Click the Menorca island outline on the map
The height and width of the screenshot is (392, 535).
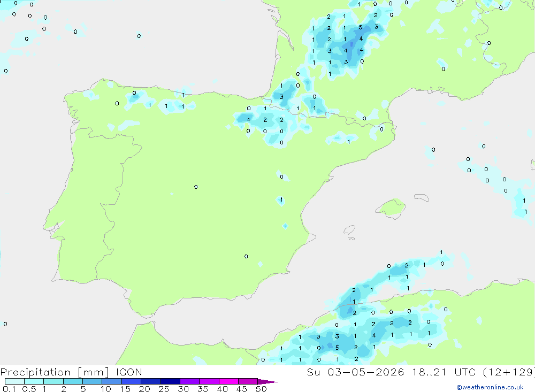[422, 197]
